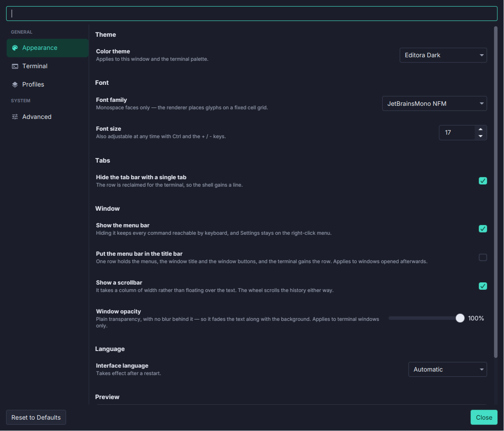Click the 100% opacity value
504x431 pixels.
(476, 318)
